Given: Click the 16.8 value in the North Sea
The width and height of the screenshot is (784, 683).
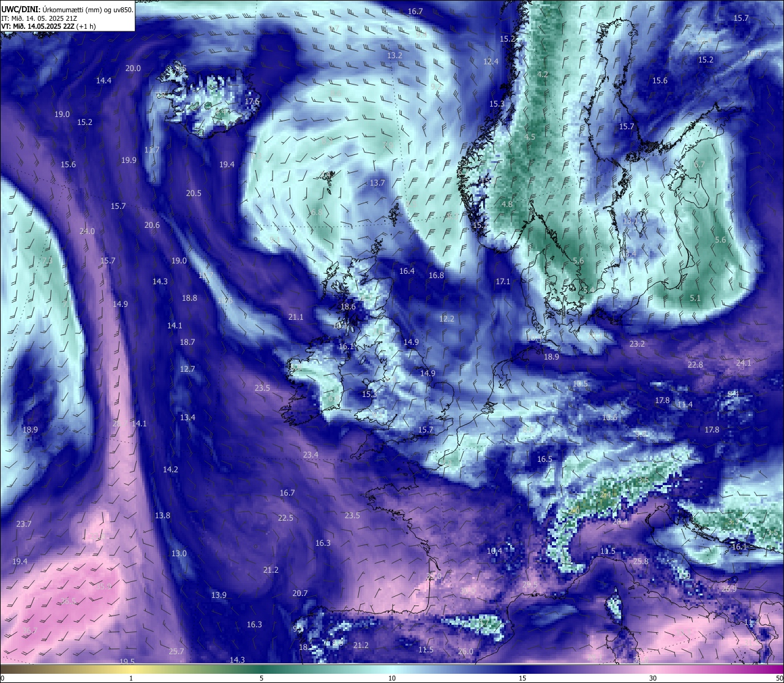Looking at the screenshot, I should (x=436, y=276).
